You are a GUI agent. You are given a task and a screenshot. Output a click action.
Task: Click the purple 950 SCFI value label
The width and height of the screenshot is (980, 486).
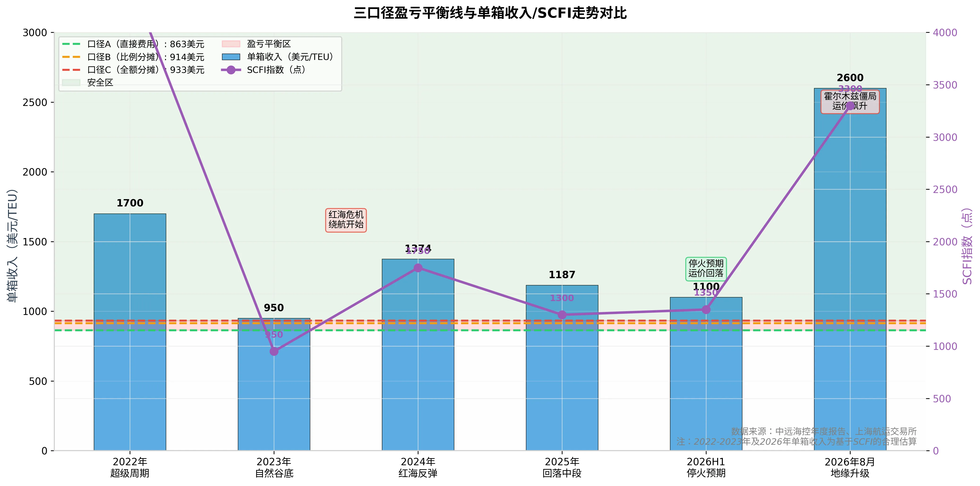tap(274, 335)
